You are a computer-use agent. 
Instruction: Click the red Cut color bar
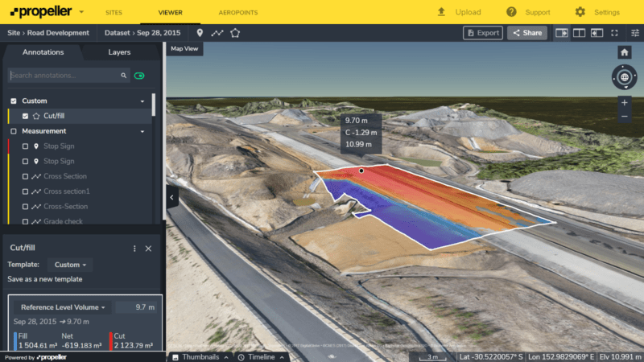[111, 341]
